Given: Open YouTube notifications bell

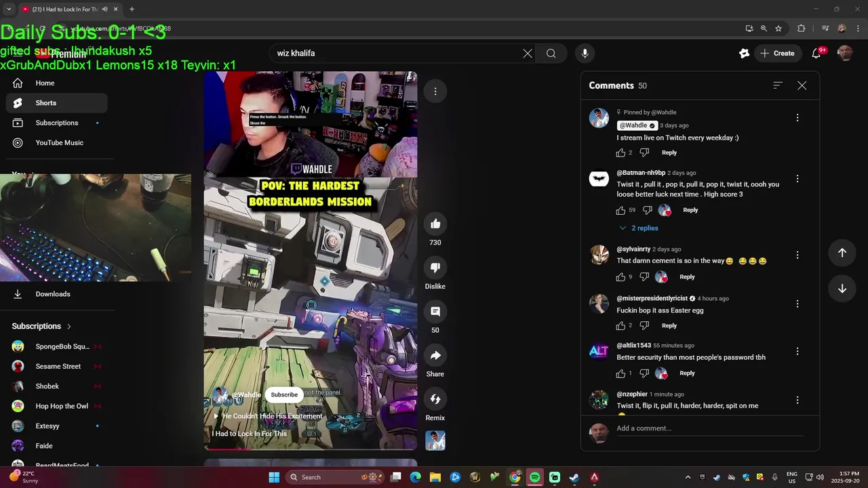Looking at the screenshot, I should coord(816,54).
